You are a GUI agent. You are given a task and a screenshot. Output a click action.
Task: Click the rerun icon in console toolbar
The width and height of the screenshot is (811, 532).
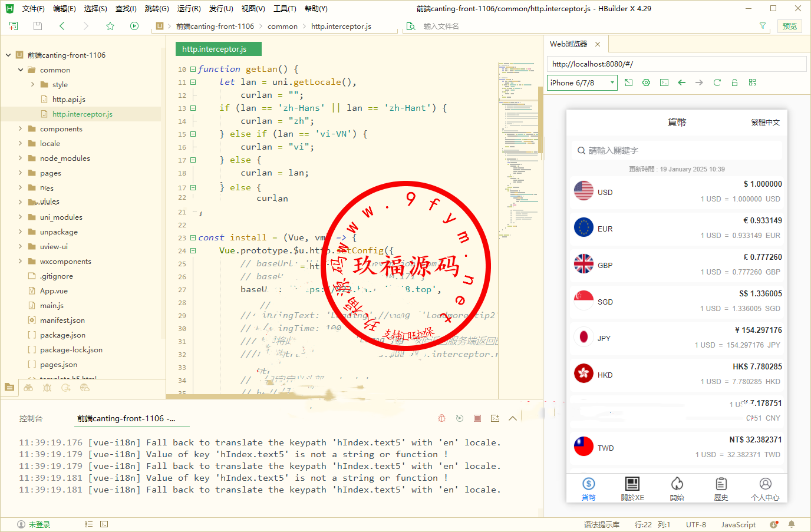(x=460, y=418)
